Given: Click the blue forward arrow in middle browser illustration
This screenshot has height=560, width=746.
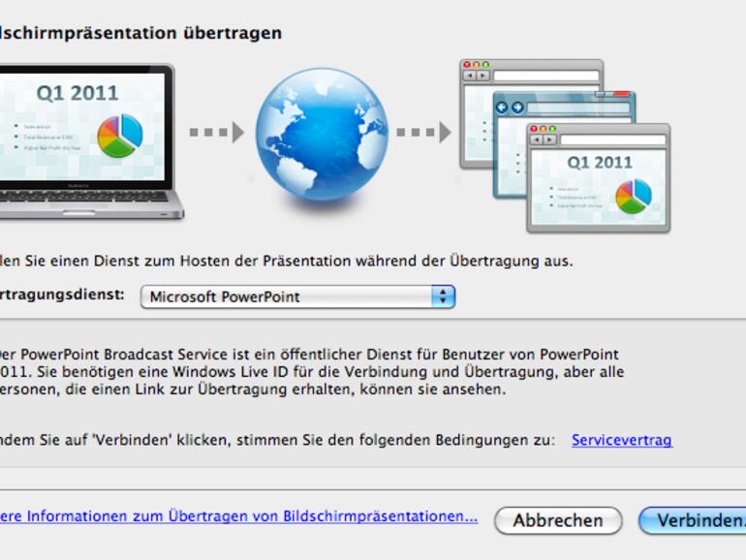Looking at the screenshot, I should (x=517, y=108).
